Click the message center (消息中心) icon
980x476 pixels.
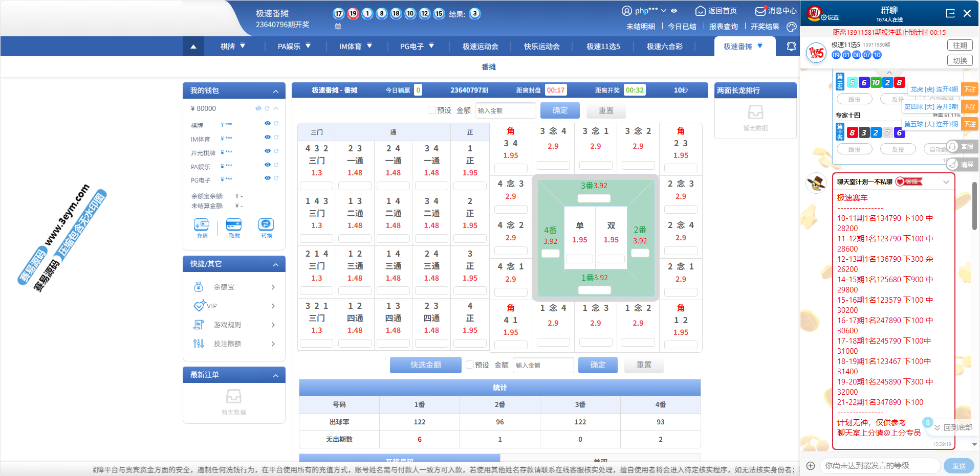click(x=760, y=11)
